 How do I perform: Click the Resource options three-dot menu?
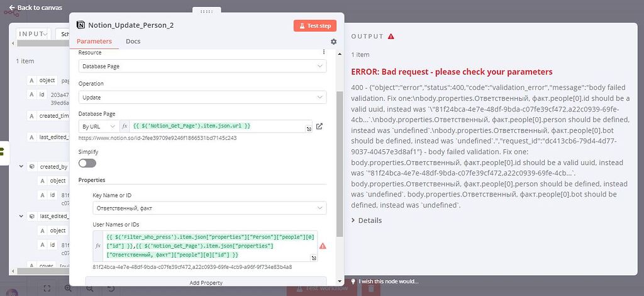(x=324, y=52)
